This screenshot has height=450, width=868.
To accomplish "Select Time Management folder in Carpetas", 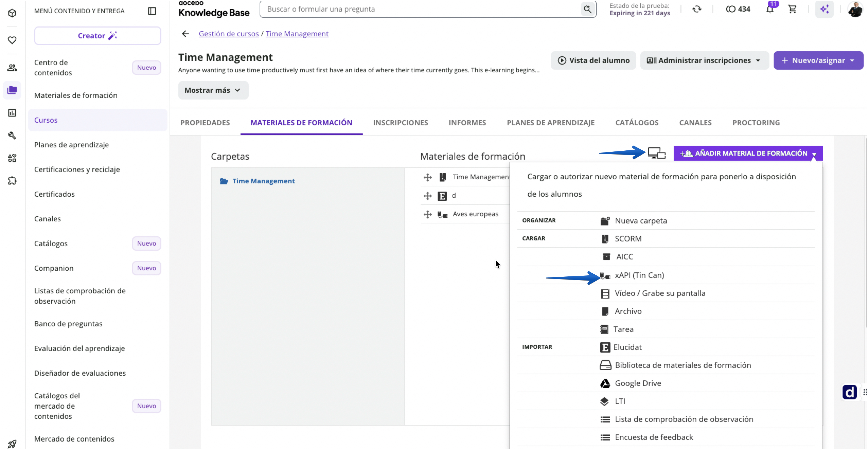I will tap(257, 181).
